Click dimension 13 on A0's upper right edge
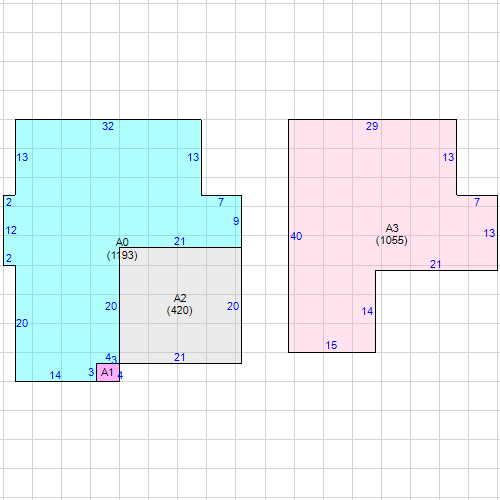The height and width of the screenshot is (500, 500). [x=193, y=157]
